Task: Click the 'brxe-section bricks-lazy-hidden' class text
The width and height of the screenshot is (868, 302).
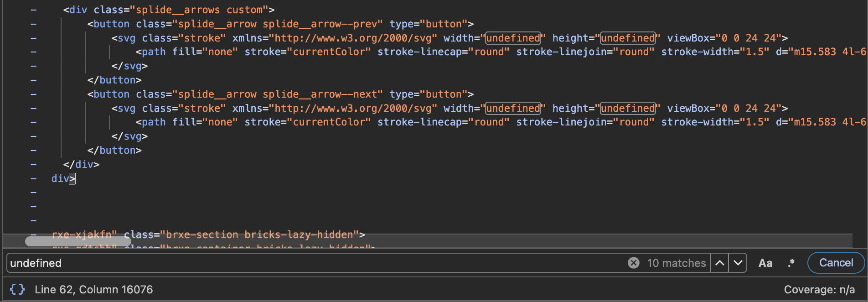Action: click(259, 234)
